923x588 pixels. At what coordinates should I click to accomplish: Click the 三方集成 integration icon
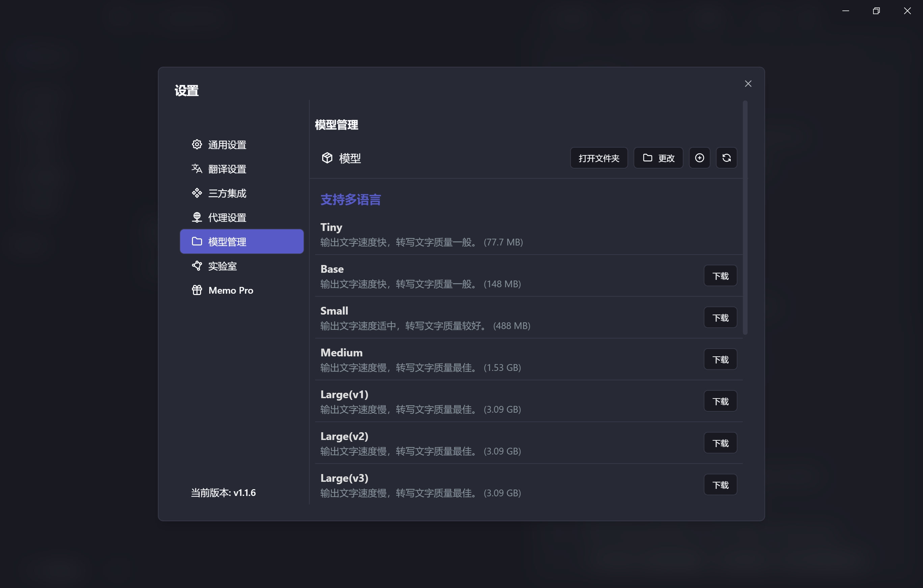(x=197, y=193)
